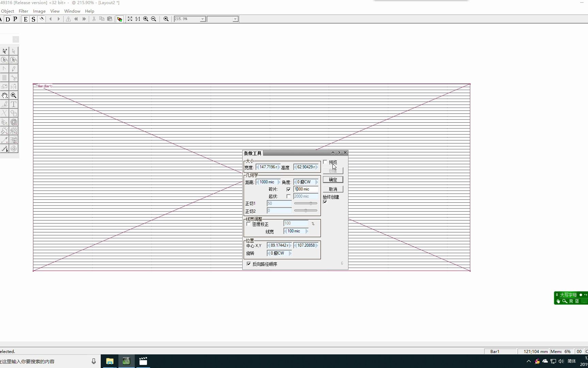
Task: Open the Window menu
Action: tap(72, 11)
